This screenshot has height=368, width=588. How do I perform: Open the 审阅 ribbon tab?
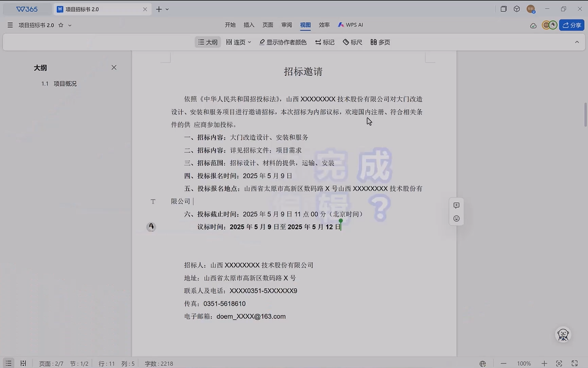click(x=286, y=25)
